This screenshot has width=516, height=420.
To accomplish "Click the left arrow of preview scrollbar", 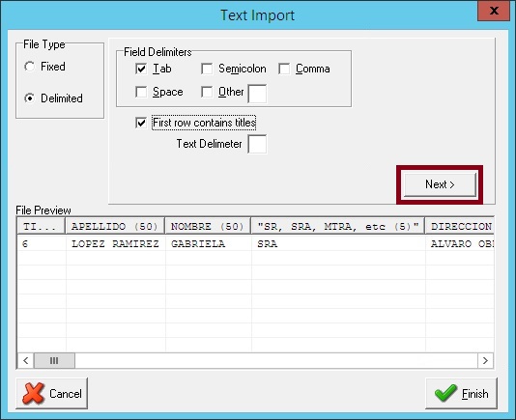I will click(x=26, y=360).
